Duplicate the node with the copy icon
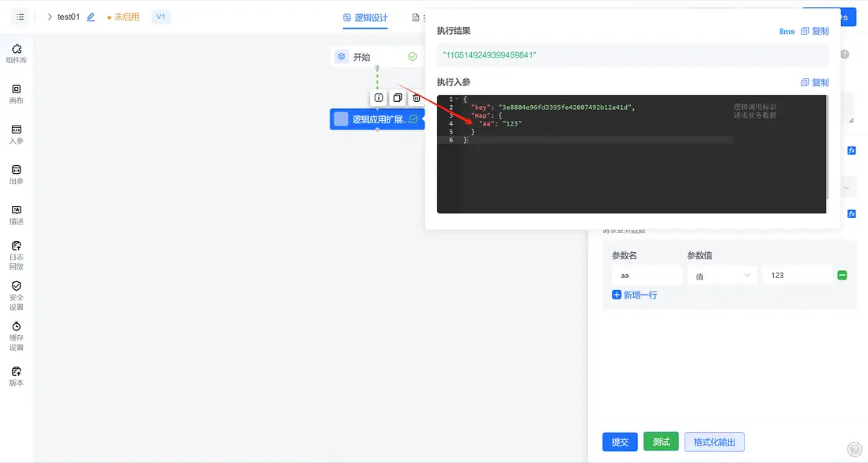This screenshot has height=463, width=868. coord(398,98)
